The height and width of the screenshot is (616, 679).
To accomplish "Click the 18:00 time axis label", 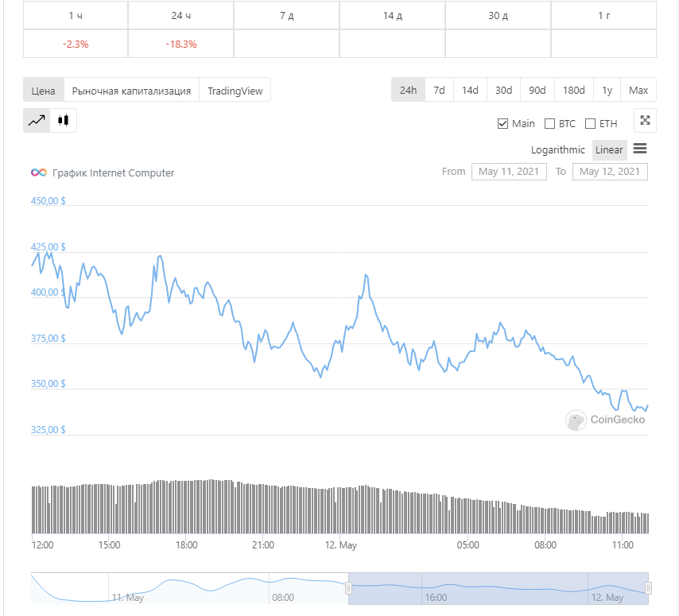I will [186, 545].
